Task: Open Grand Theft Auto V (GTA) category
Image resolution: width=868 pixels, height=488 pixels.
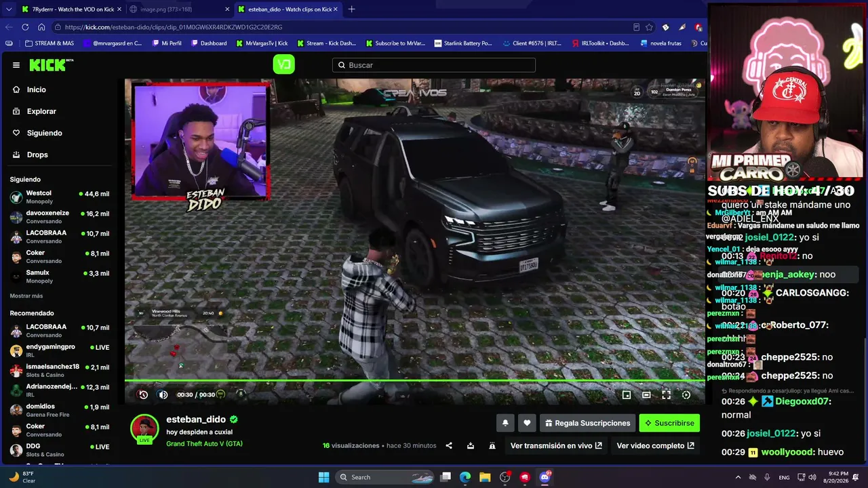Action: [x=204, y=444]
